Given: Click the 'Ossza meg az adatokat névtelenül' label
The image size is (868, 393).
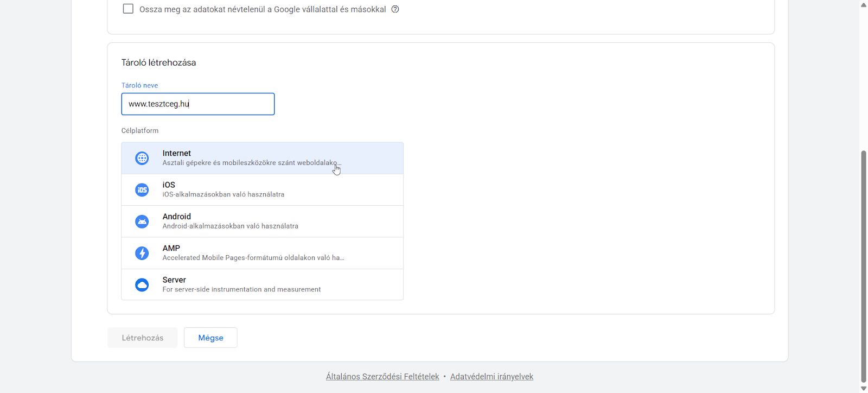Looking at the screenshot, I should point(263,9).
